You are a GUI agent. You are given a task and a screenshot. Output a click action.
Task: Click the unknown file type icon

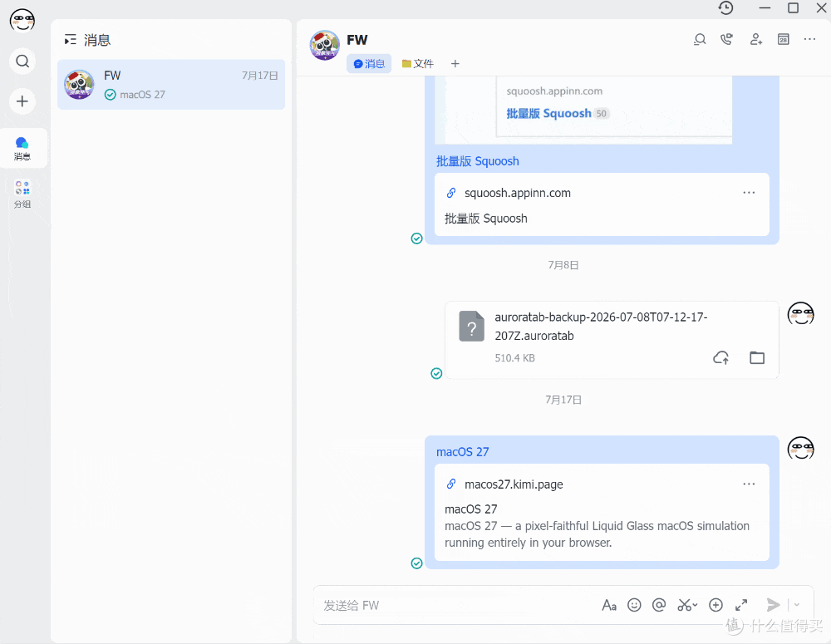(x=472, y=326)
